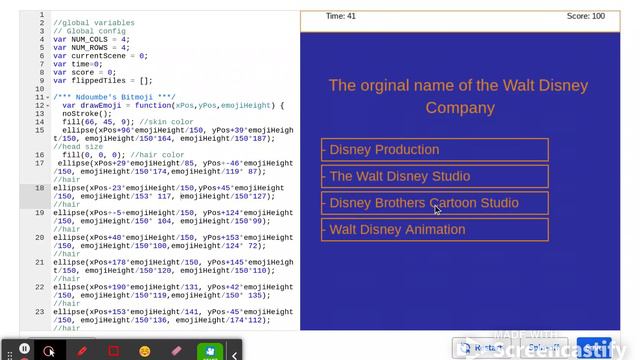Click the Spin-off button
640x360 pixels.
(544, 348)
